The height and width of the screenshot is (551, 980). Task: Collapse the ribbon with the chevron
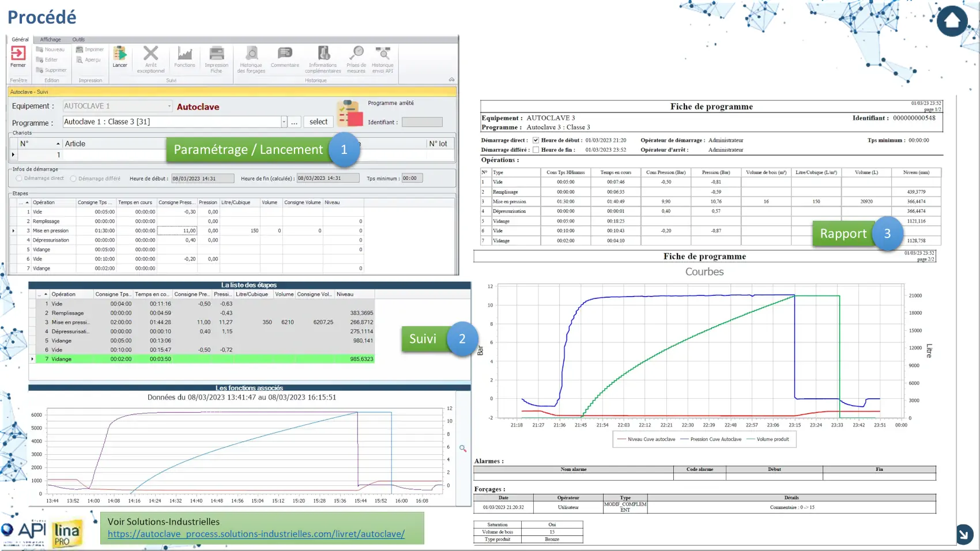point(451,80)
